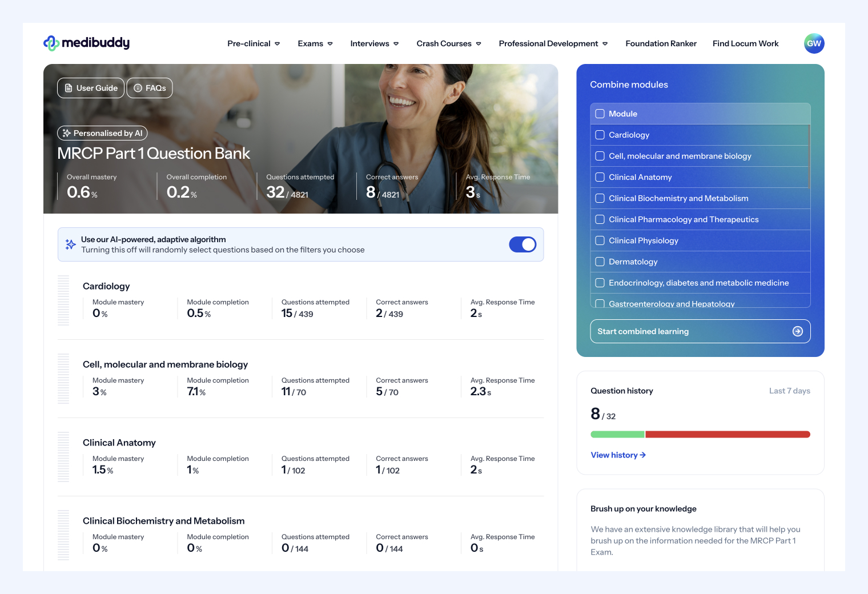Click the Question history 8 / 32 value
Viewport: 868px width, 594px height.
603,414
